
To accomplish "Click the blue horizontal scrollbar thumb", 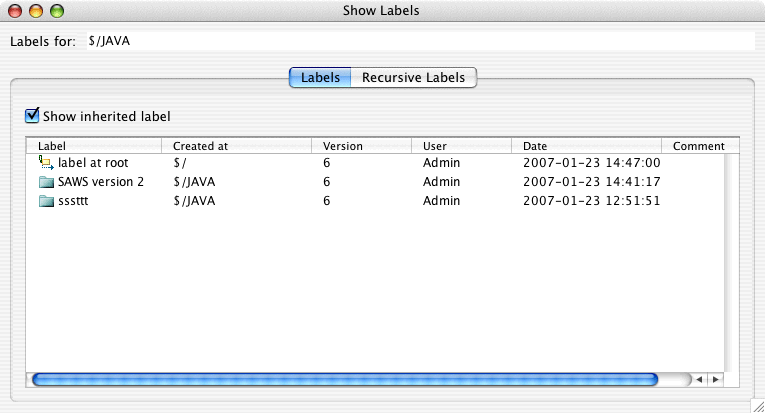I will click(x=345, y=379).
